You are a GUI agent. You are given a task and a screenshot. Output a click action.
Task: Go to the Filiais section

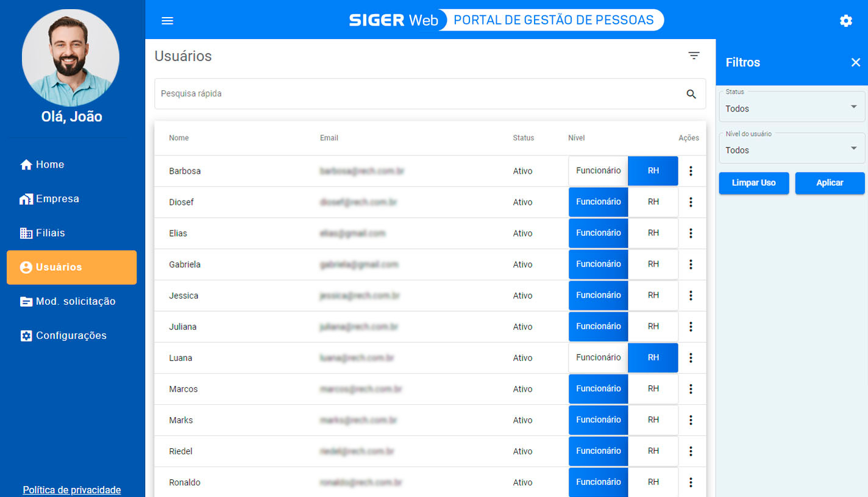tap(26, 232)
